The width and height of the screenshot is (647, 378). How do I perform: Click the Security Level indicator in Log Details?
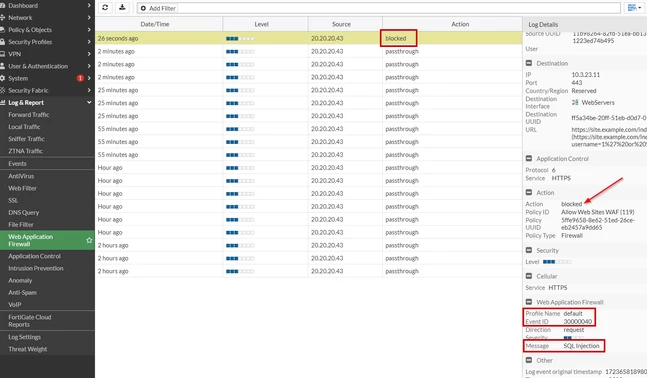(557, 262)
